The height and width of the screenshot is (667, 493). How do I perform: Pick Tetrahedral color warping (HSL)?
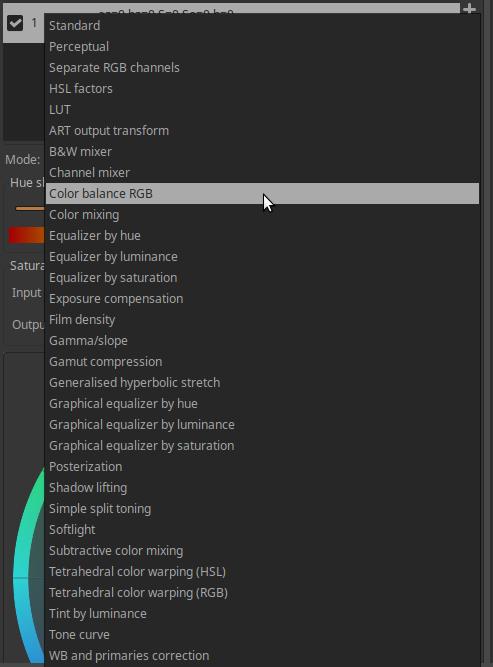262,571
